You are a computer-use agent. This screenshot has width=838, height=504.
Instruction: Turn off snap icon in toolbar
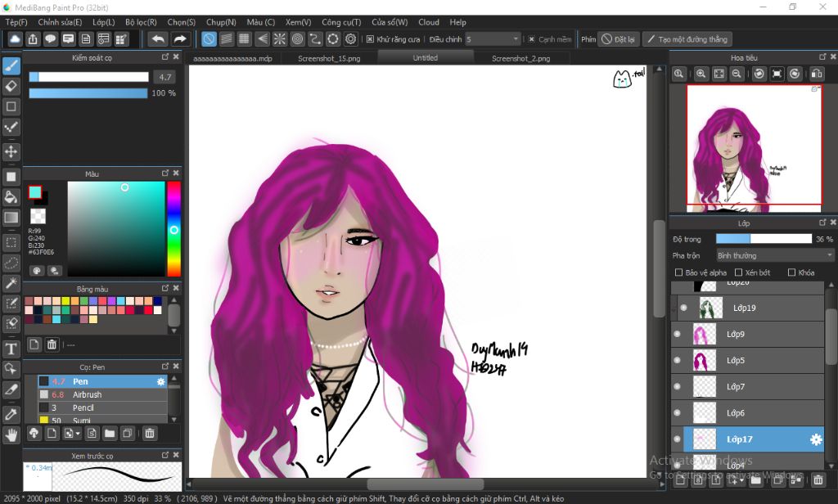click(x=209, y=39)
